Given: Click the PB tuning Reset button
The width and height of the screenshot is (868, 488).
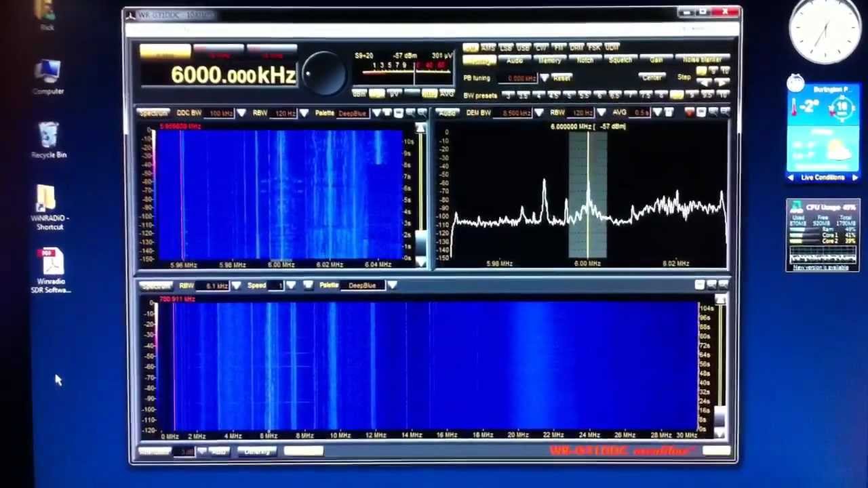Looking at the screenshot, I should tap(561, 78).
